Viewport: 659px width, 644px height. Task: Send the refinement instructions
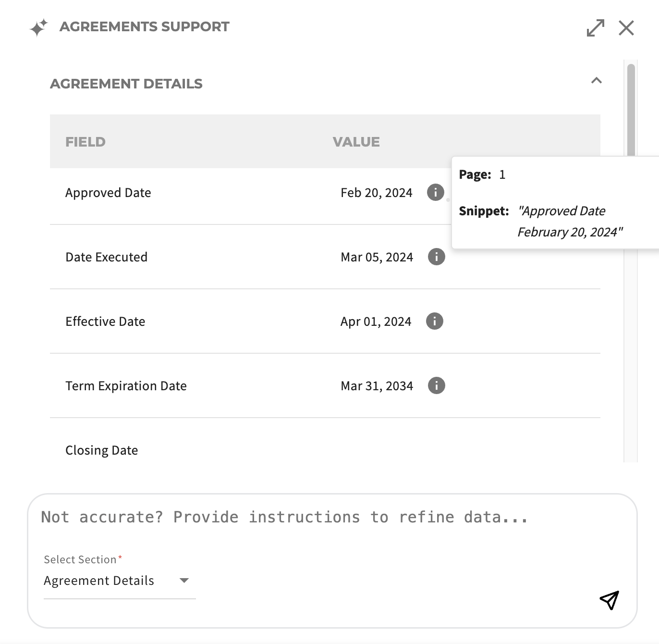(609, 600)
